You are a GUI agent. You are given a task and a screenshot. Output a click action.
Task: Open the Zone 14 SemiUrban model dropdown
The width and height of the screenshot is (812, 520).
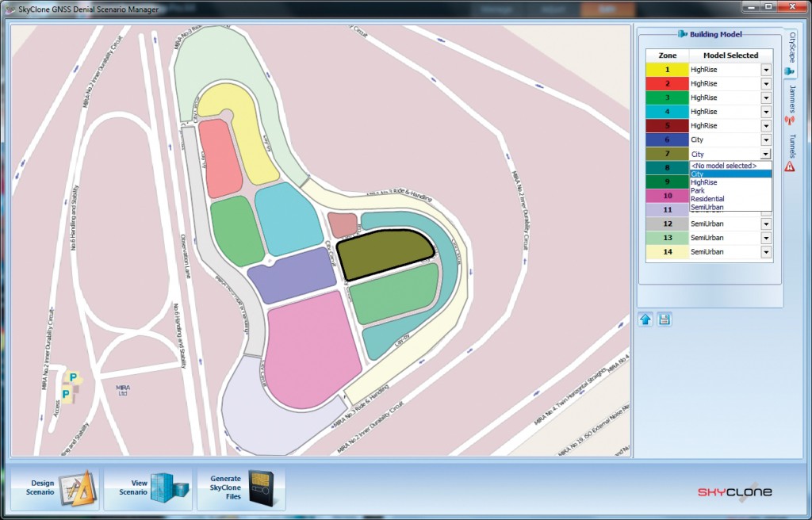pyautogui.click(x=764, y=251)
